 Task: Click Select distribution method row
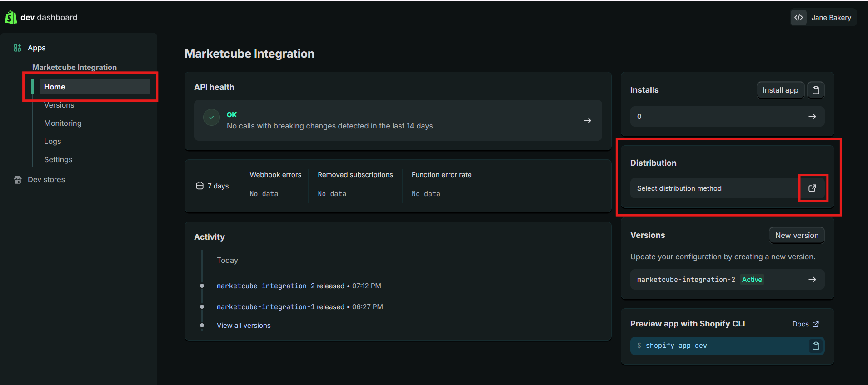[727, 188]
